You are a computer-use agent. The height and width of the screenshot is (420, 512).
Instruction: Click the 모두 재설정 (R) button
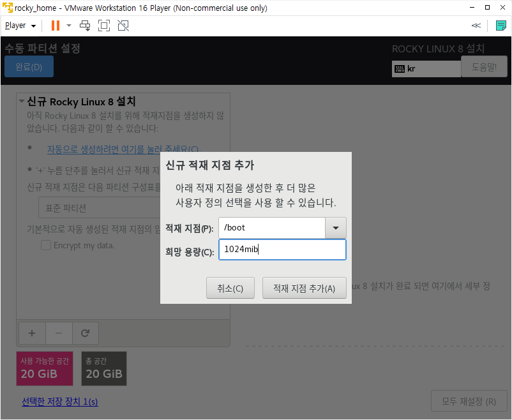(x=469, y=401)
